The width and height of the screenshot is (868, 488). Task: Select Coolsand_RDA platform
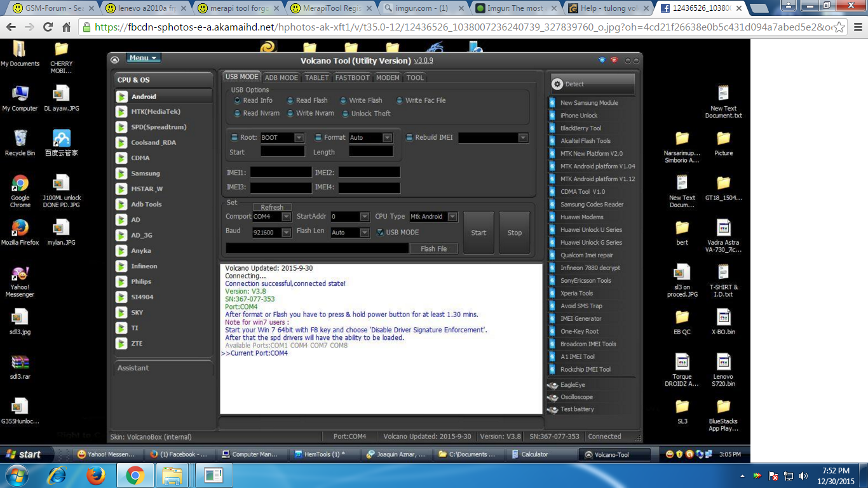[163, 142]
